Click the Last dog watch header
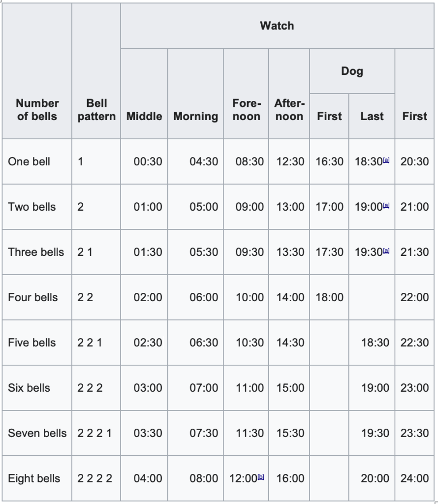438x504 pixels. (x=372, y=116)
